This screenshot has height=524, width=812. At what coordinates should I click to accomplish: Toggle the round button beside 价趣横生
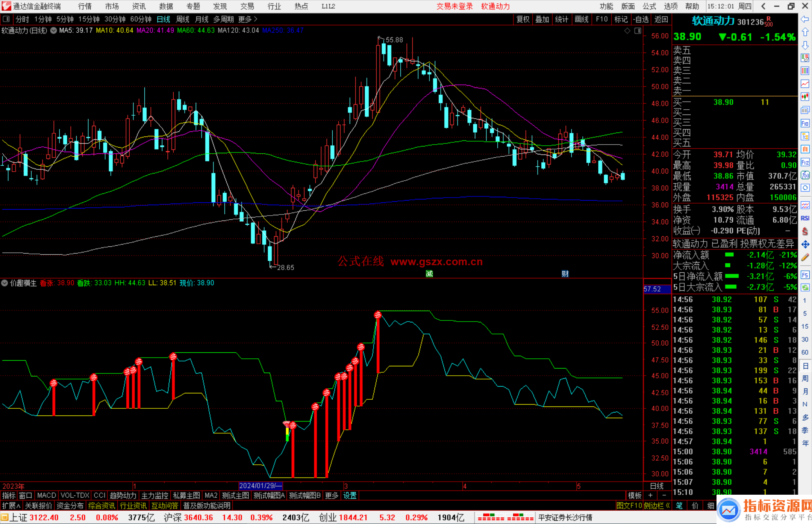tap(5, 283)
